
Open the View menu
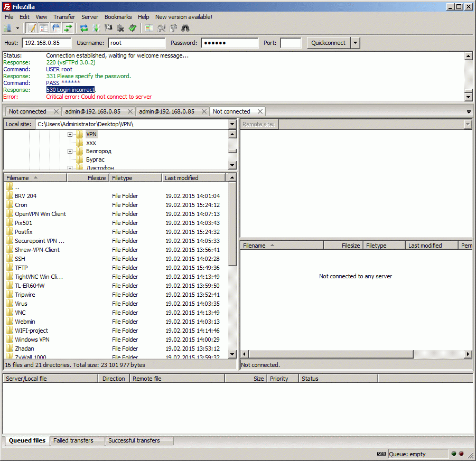pyautogui.click(x=41, y=17)
